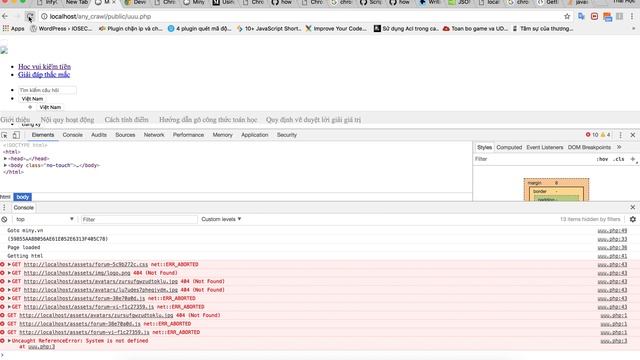Open the Performance tab
This screenshot has width=640, height=360.
point(188,135)
